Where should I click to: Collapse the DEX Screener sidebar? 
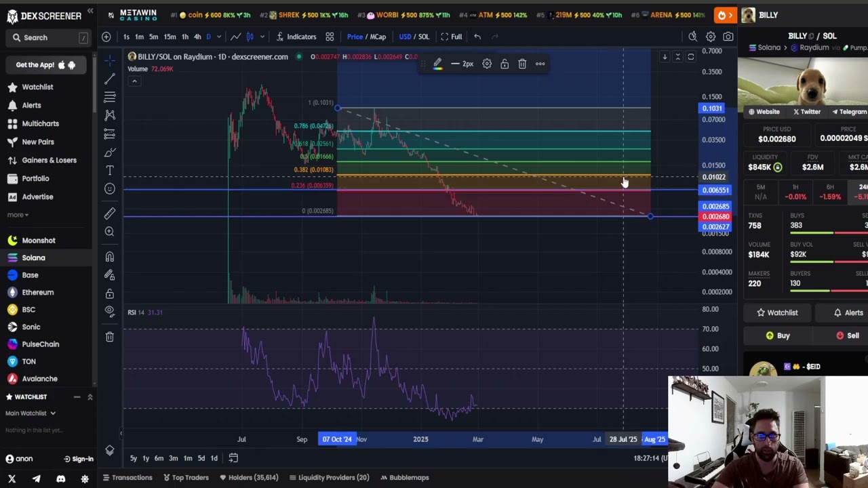click(x=90, y=12)
